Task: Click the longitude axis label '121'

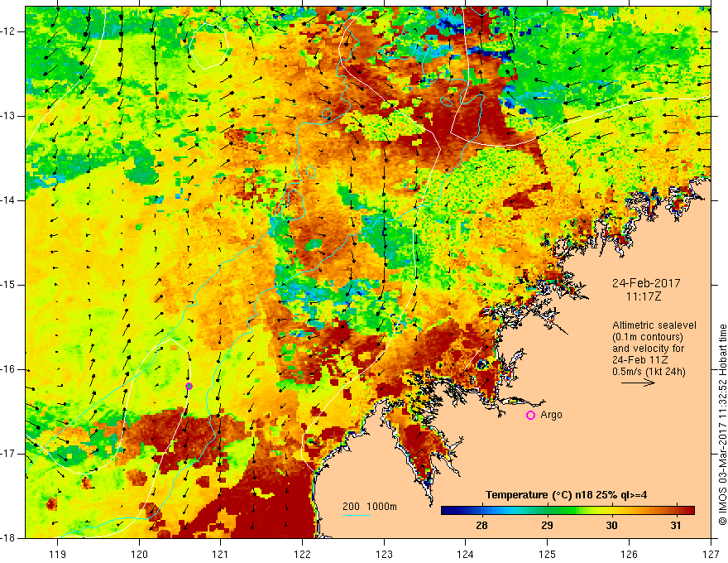Action: tap(221, 554)
